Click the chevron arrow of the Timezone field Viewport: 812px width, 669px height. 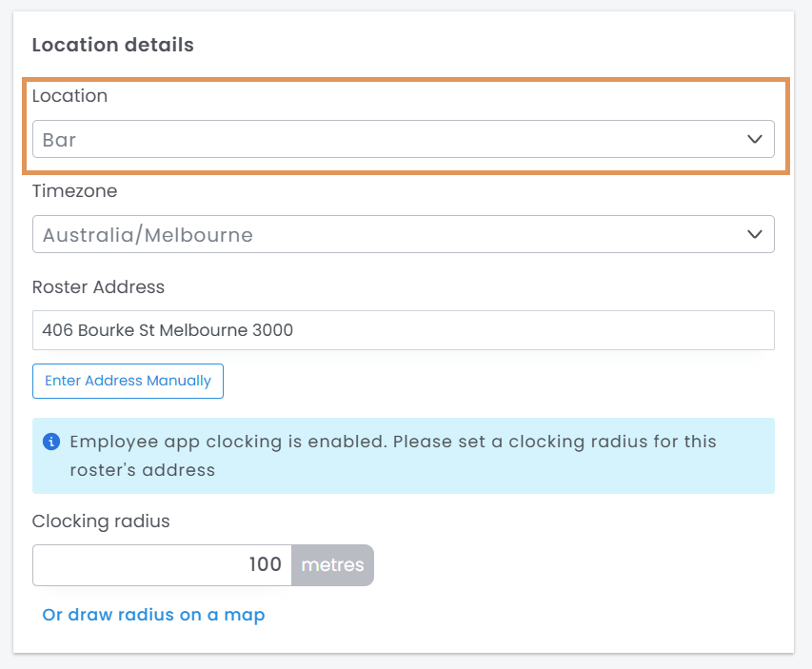pos(755,234)
